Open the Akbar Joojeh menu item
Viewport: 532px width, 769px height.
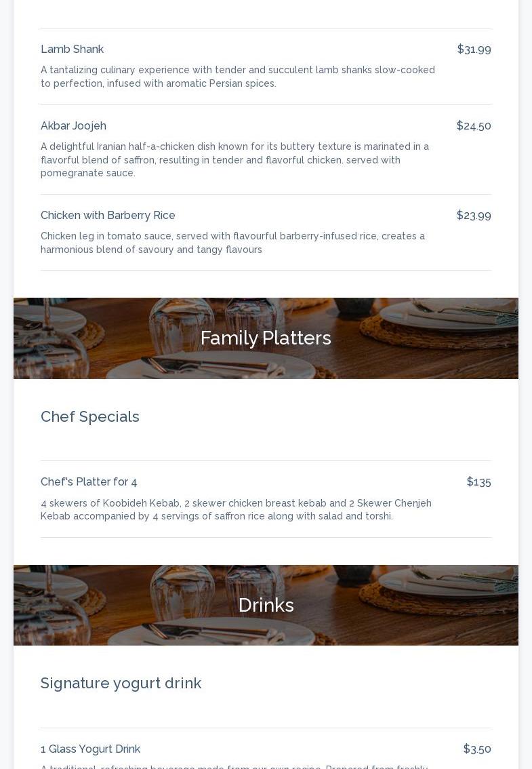point(73,126)
